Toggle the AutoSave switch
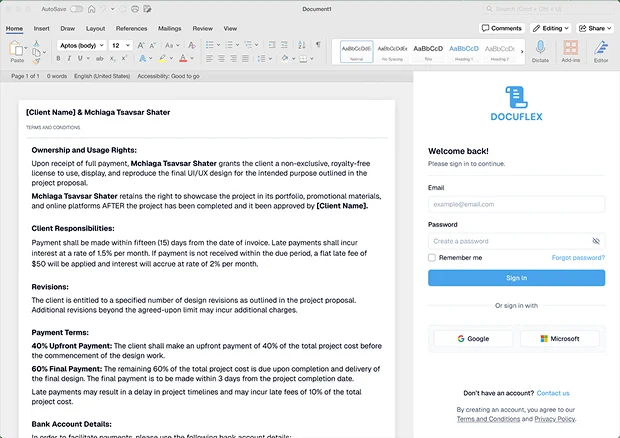 76,9
